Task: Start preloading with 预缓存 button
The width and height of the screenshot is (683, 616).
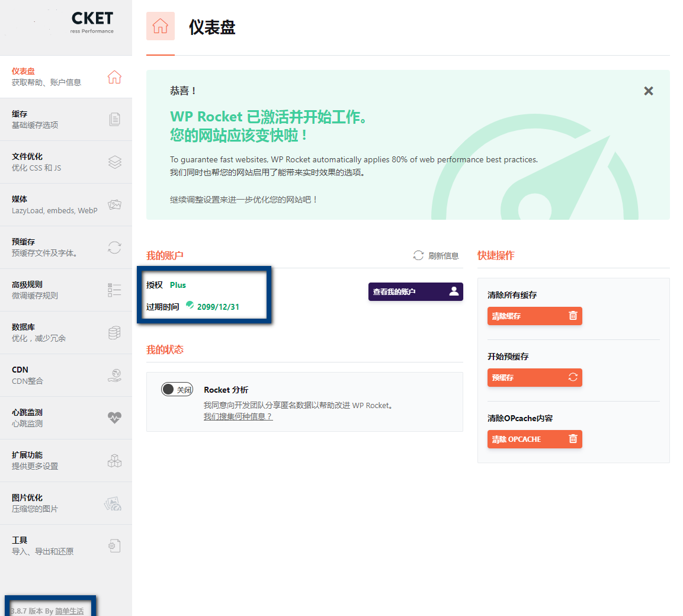Action: [x=534, y=377]
